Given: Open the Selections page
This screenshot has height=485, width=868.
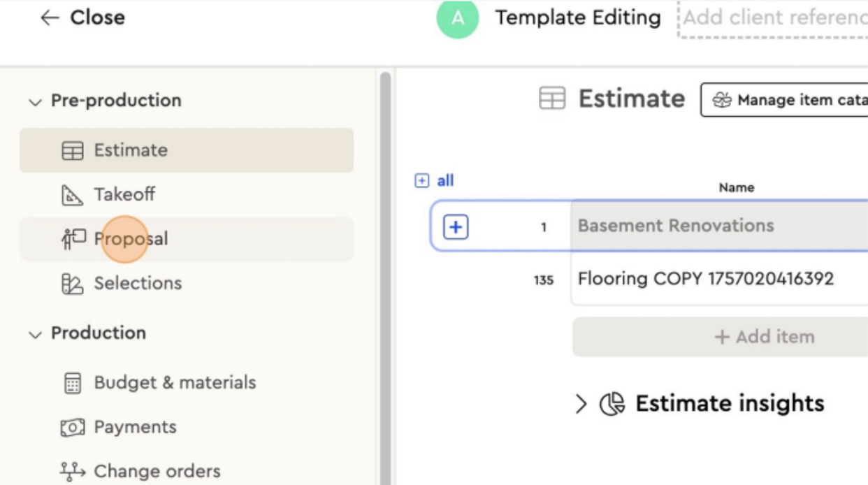Looking at the screenshot, I should (187, 284).
